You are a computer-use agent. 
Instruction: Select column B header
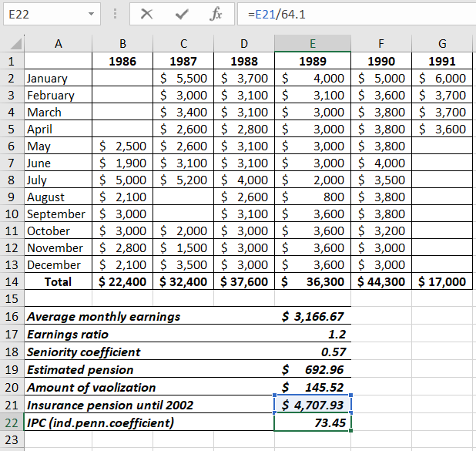(122, 43)
